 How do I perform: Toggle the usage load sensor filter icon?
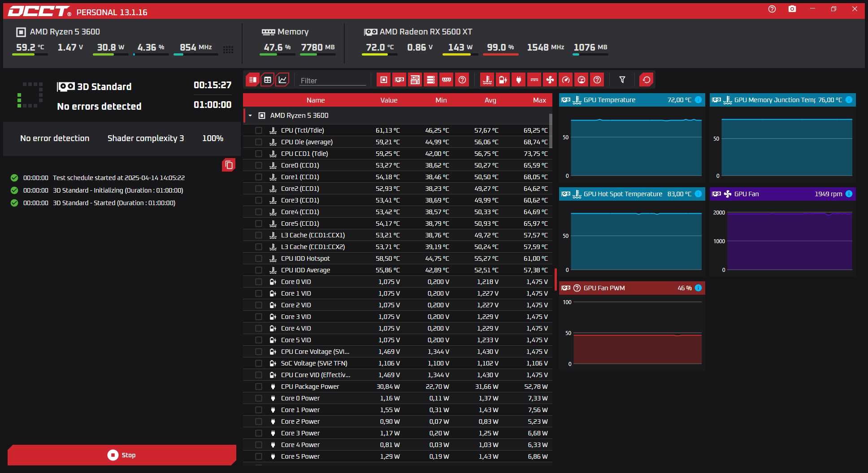click(582, 80)
